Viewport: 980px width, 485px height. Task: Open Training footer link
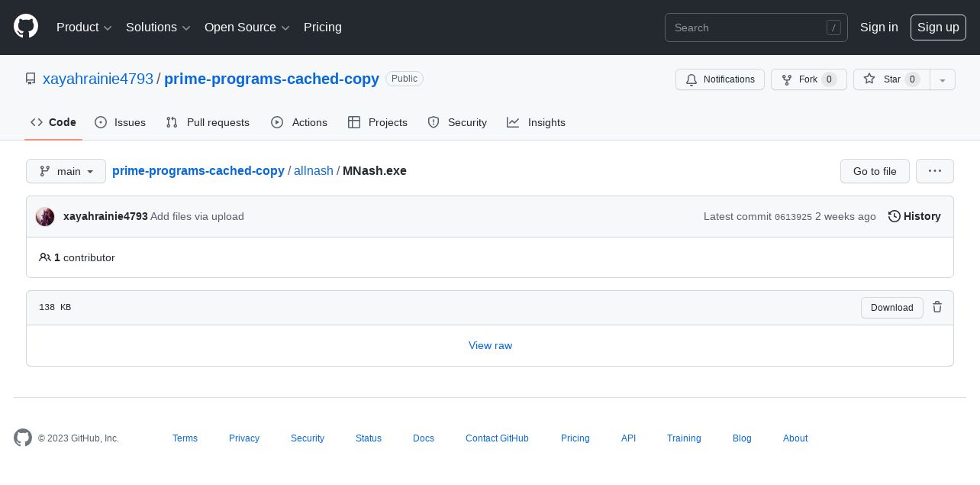pos(684,438)
